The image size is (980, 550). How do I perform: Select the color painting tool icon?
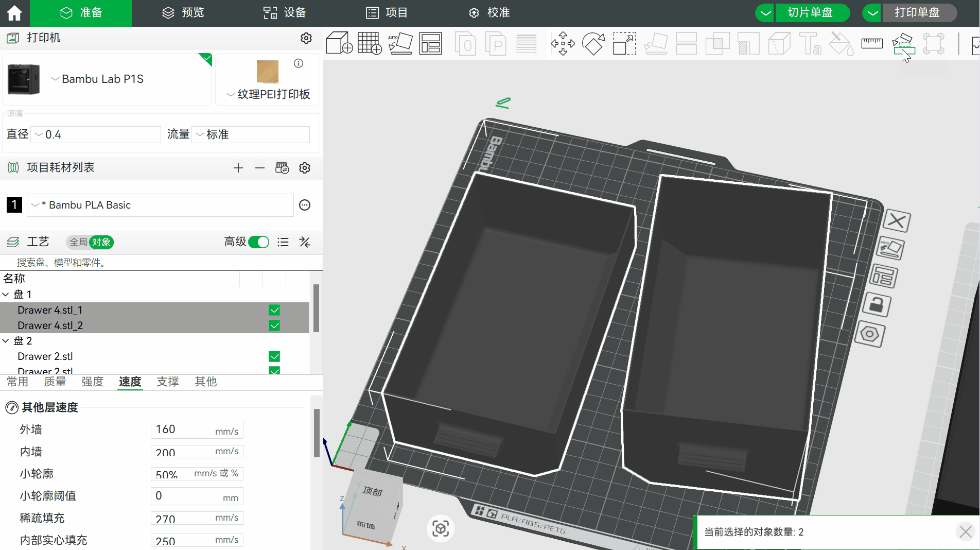coord(841,43)
